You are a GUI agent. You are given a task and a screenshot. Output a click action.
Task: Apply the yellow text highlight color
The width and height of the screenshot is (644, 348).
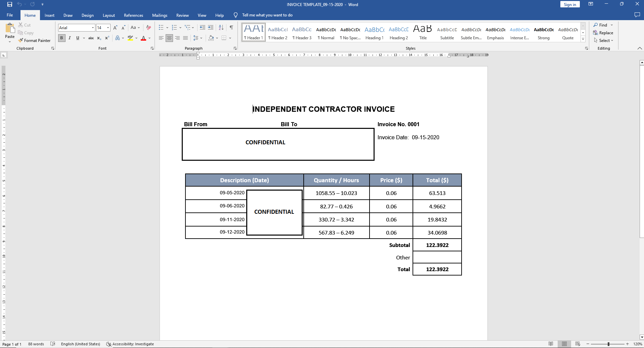(130, 38)
